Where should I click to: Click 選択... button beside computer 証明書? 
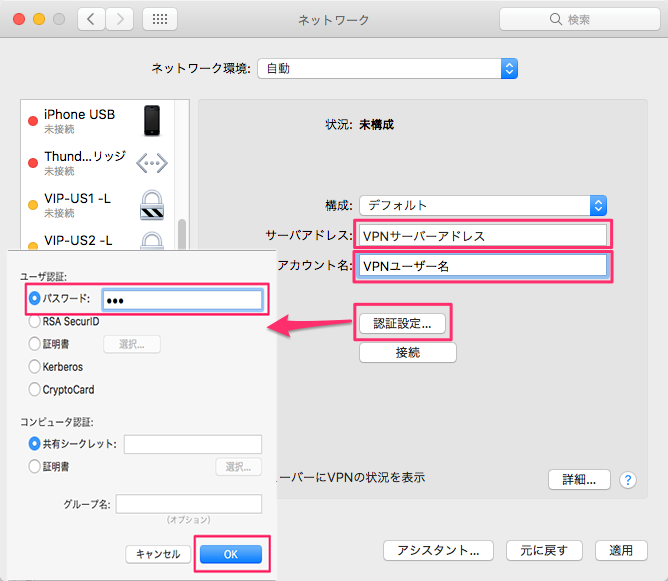click(239, 467)
